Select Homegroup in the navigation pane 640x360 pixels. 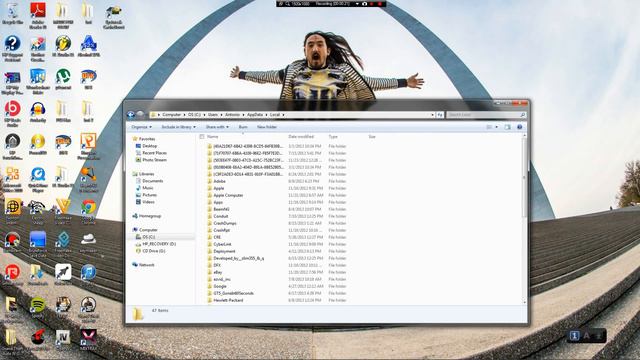(149, 216)
